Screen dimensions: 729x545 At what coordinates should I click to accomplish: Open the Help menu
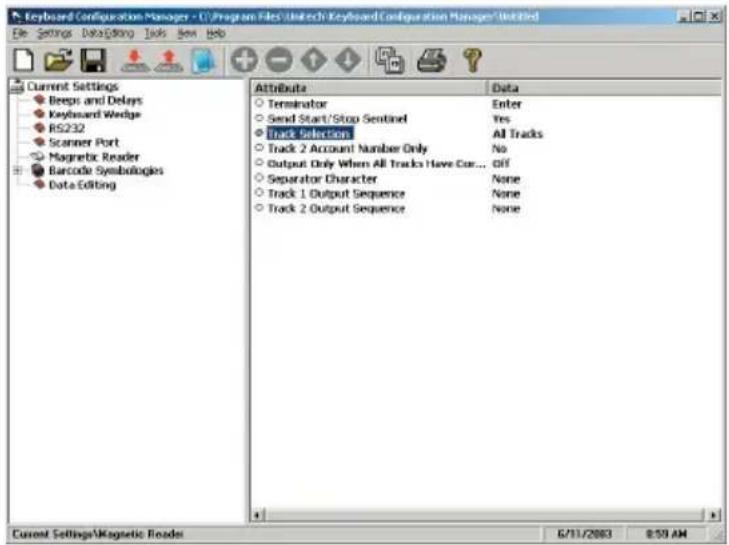tap(216, 33)
